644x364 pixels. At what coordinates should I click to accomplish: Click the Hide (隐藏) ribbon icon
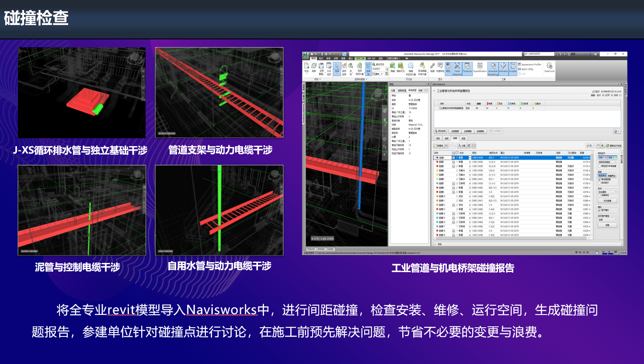coord(393,67)
